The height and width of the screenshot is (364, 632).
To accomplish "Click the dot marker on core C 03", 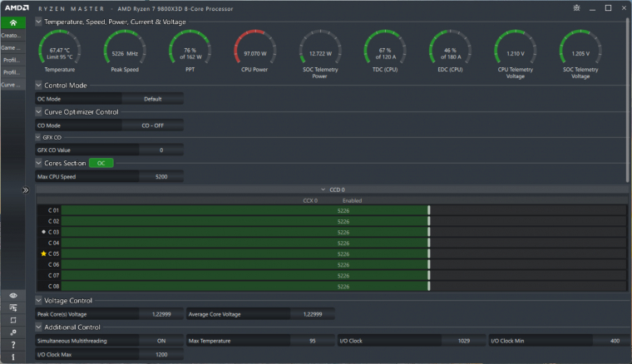I will tap(43, 232).
